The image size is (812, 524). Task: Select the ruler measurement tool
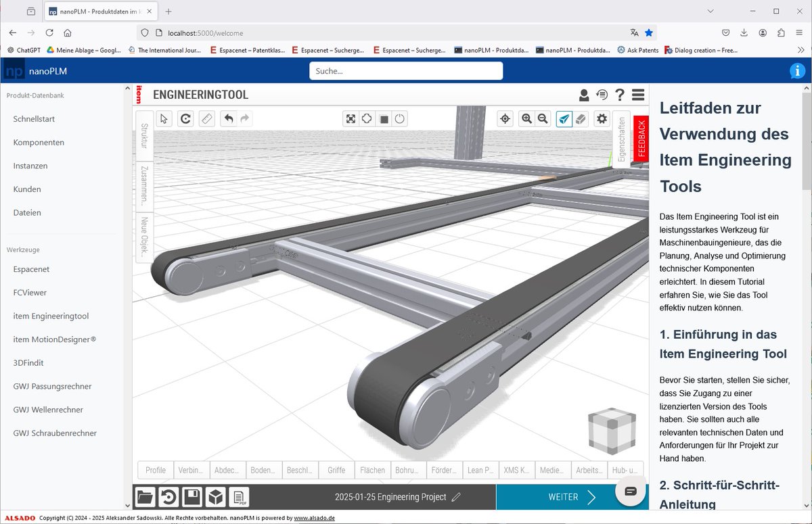(207, 119)
